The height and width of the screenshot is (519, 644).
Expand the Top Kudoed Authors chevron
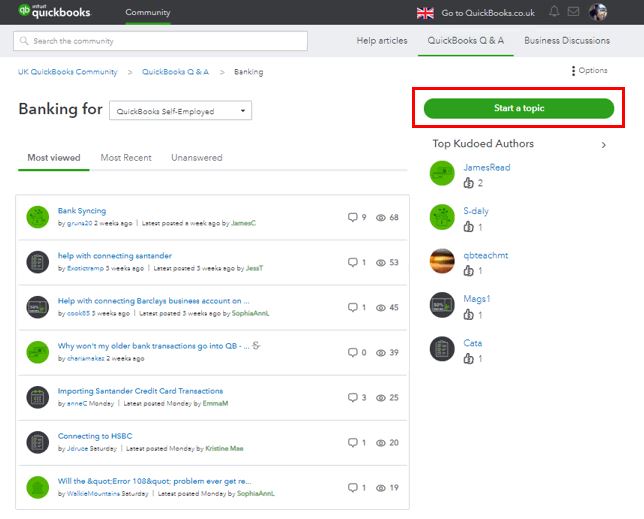tap(603, 145)
